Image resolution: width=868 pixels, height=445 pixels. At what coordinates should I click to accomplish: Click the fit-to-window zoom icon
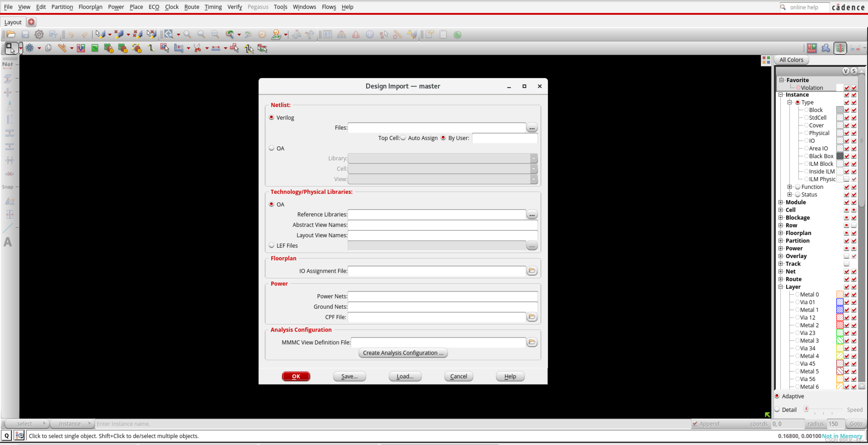pyautogui.click(x=215, y=34)
